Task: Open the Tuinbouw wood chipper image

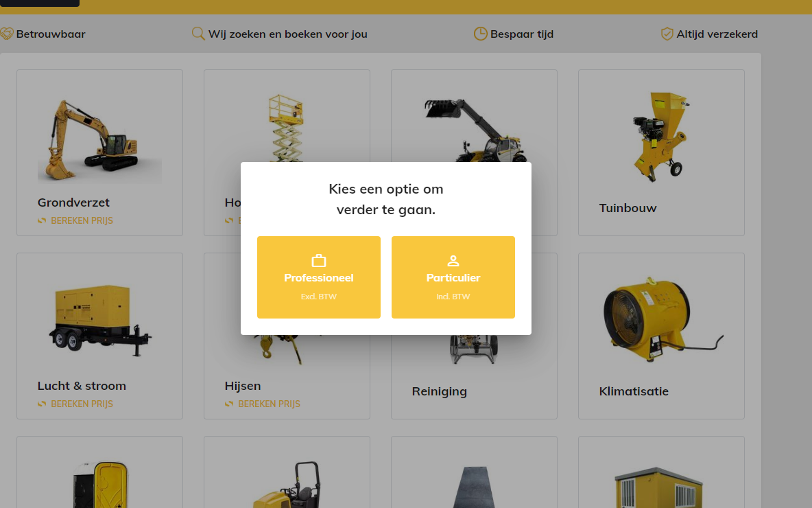Action: [661, 137]
